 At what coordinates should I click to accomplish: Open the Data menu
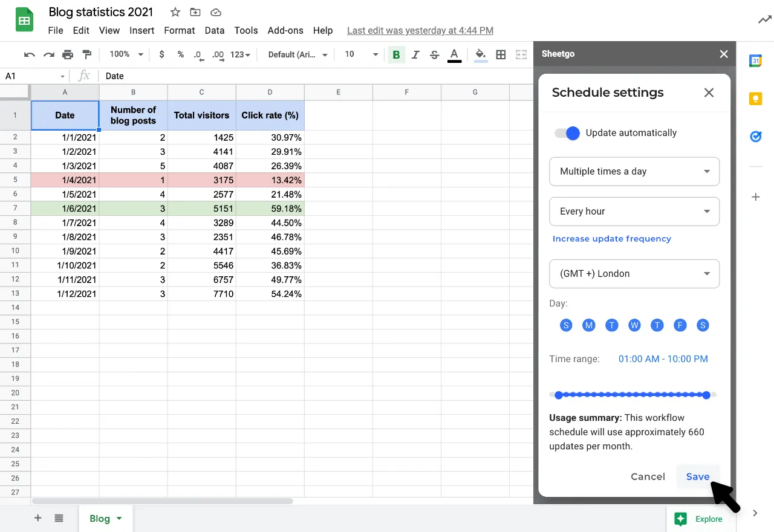(x=215, y=30)
